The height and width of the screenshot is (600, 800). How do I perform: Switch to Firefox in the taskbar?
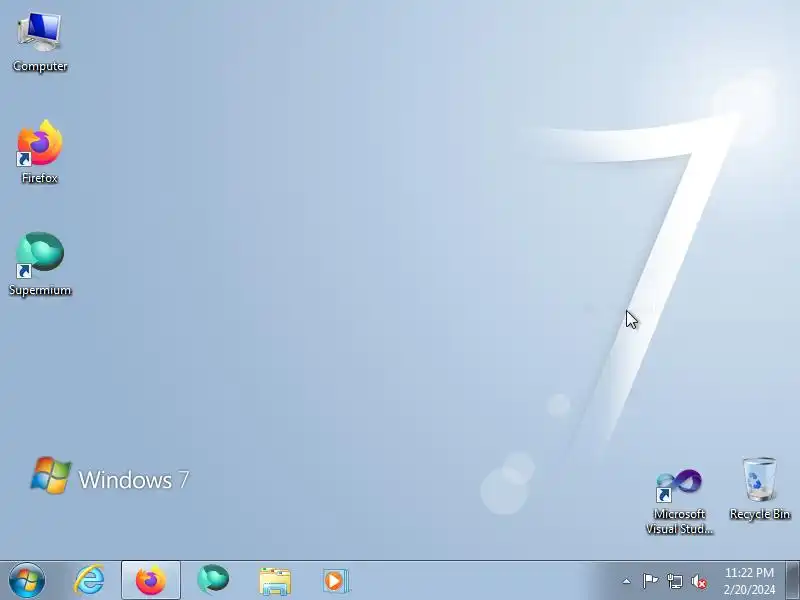click(x=151, y=580)
